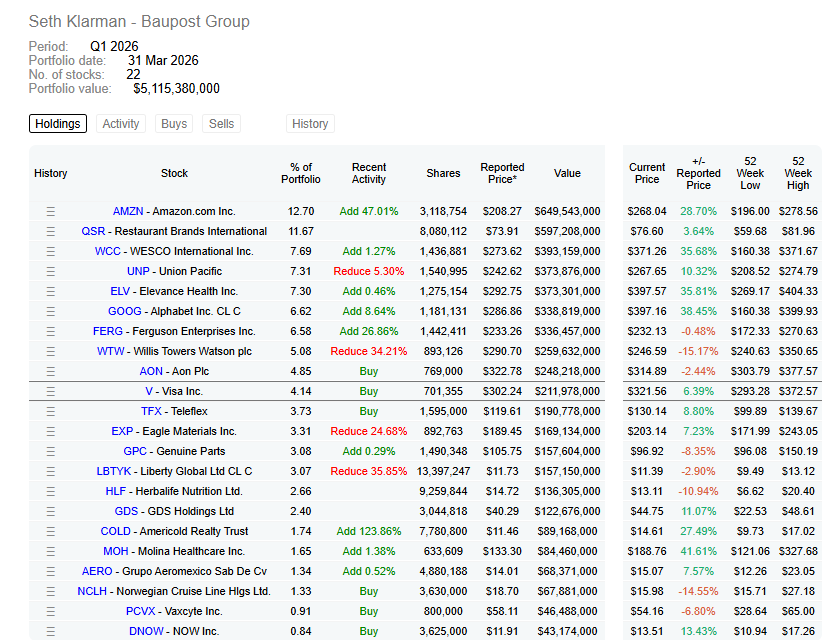Select the 'Add 47.01%' activity cell

tap(369, 211)
